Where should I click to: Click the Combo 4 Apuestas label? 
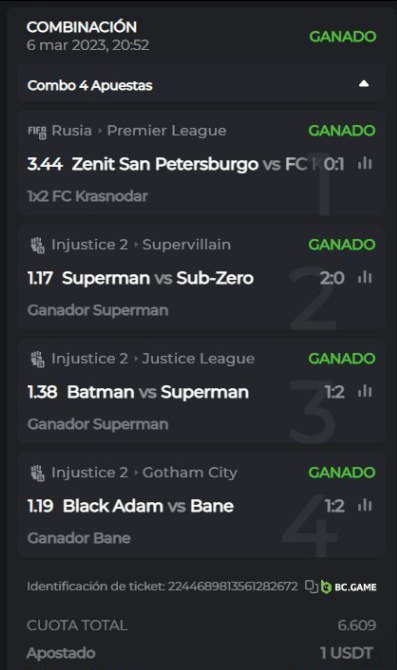(90, 85)
